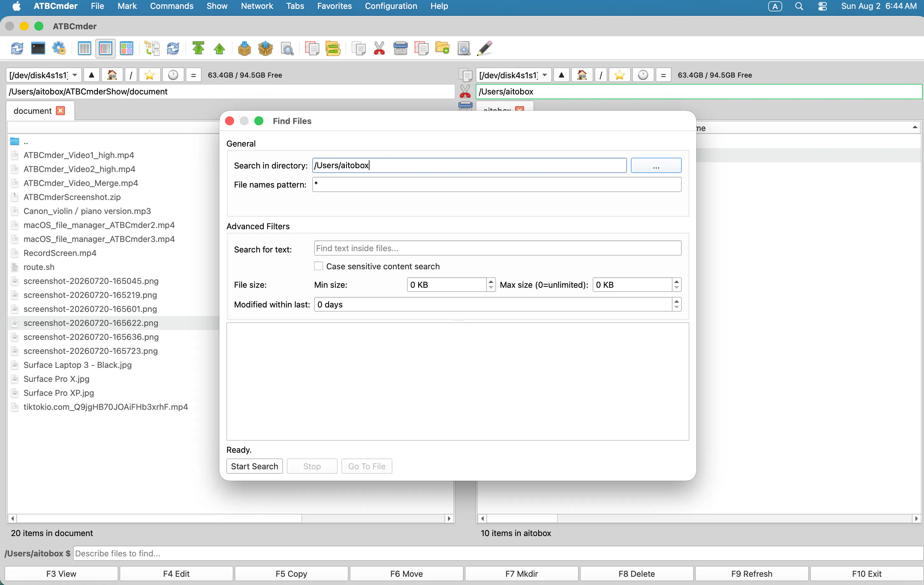Image resolution: width=924 pixels, height=585 pixels.
Task: Decrease the Modified within last days
Action: point(677,307)
